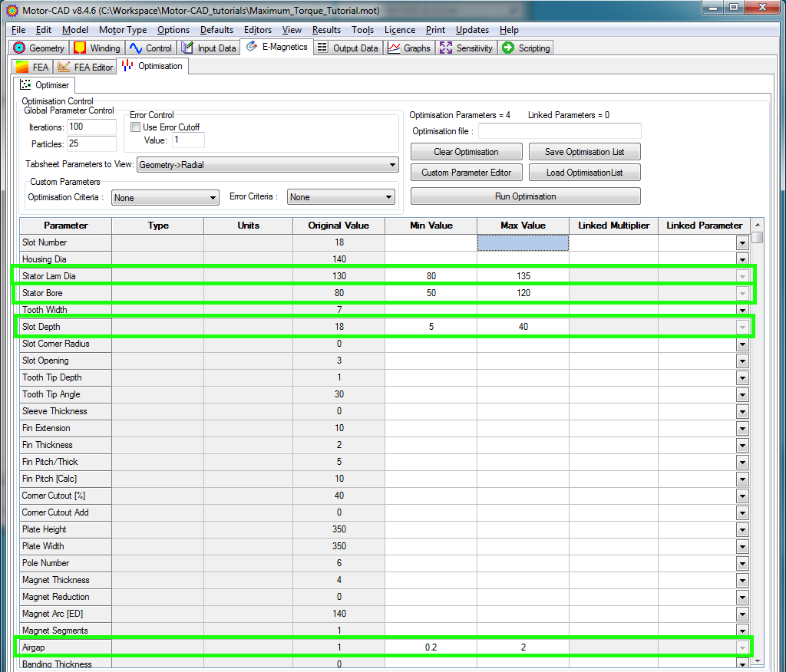Open the Sensitivity tab icon

tap(446, 48)
